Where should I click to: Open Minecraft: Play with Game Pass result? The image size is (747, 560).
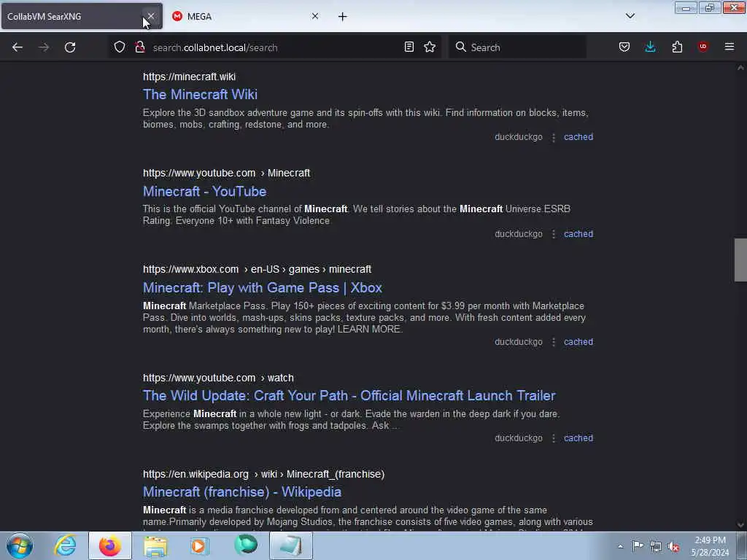[263, 287]
